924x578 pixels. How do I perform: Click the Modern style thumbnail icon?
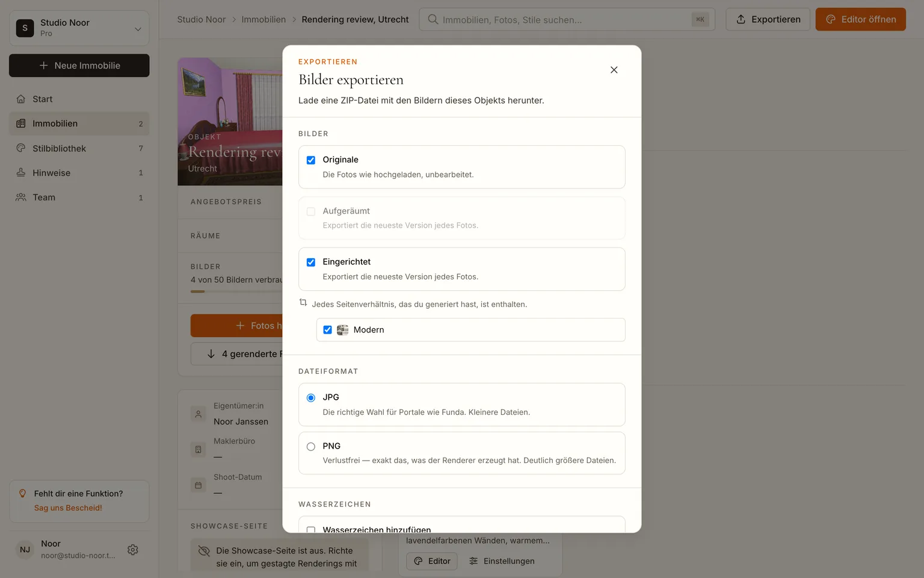[x=342, y=330]
